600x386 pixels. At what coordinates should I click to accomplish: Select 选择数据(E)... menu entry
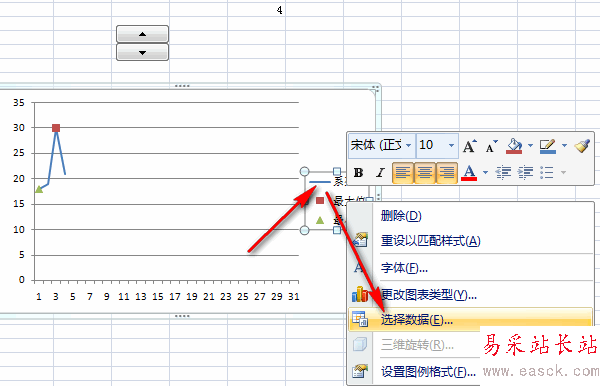coord(471,320)
